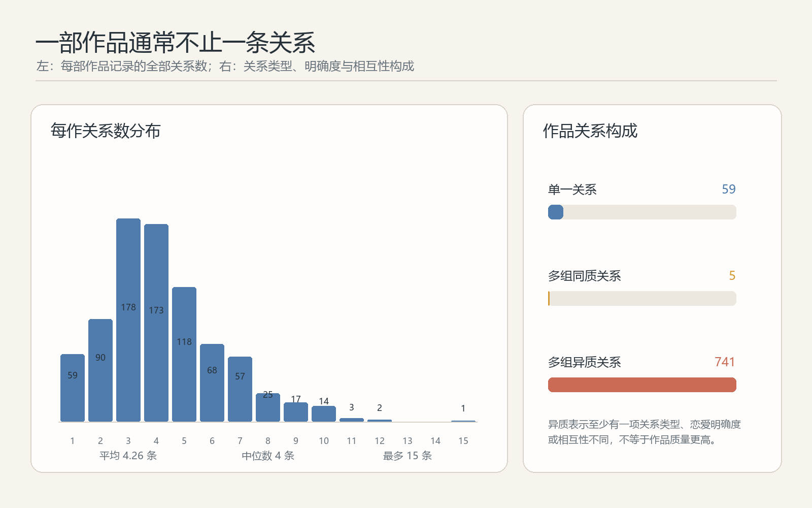Click the statistic 最多 15 条
Screen dimensions: 812x508
[408, 456]
